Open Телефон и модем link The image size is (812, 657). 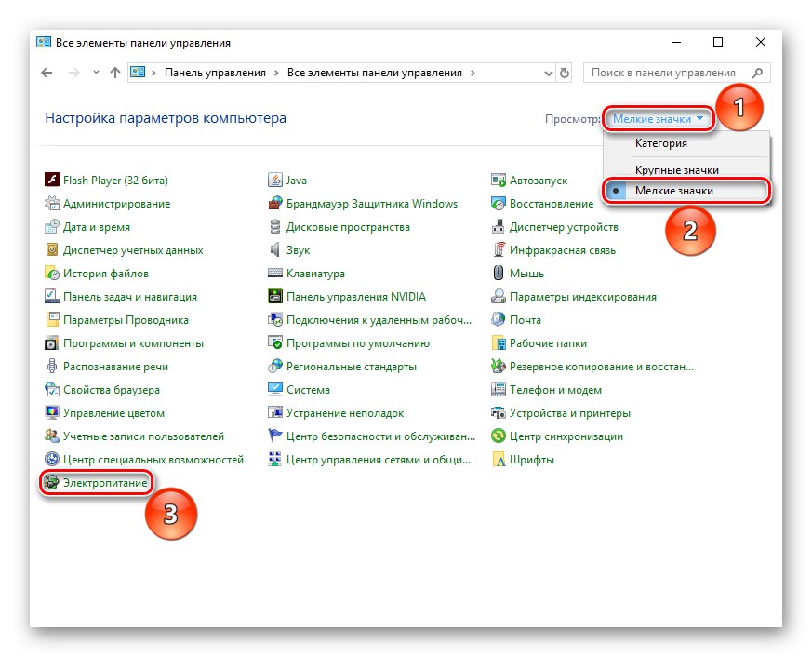(x=555, y=390)
